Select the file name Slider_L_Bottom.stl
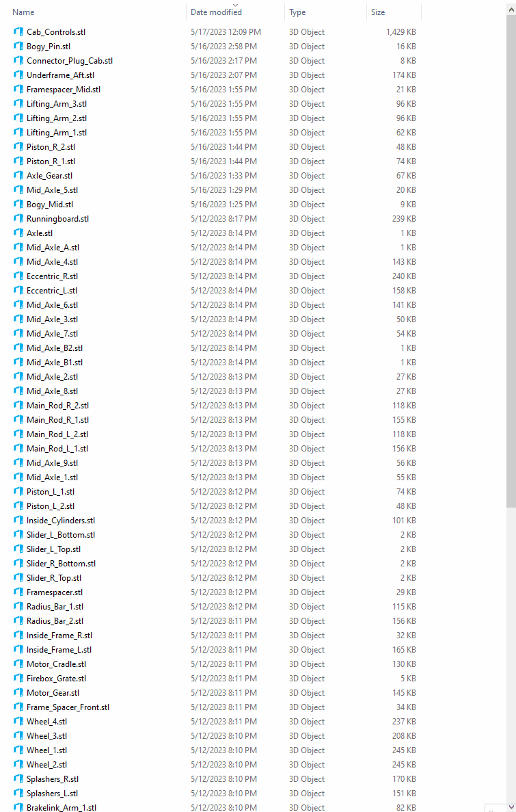The image size is (516, 812). click(61, 535)
